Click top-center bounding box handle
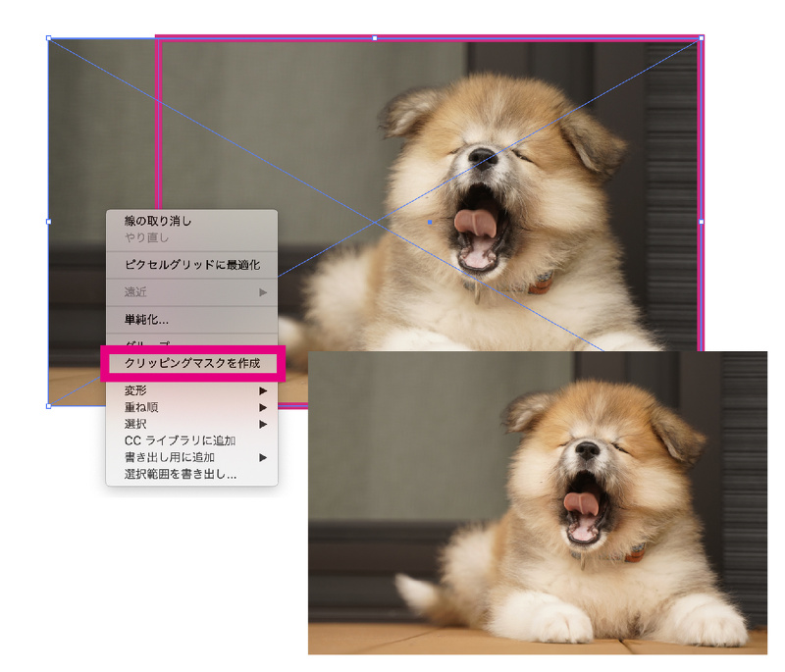Image resolution: width=785 pixels, height=672 pixels. coord(374,38)
